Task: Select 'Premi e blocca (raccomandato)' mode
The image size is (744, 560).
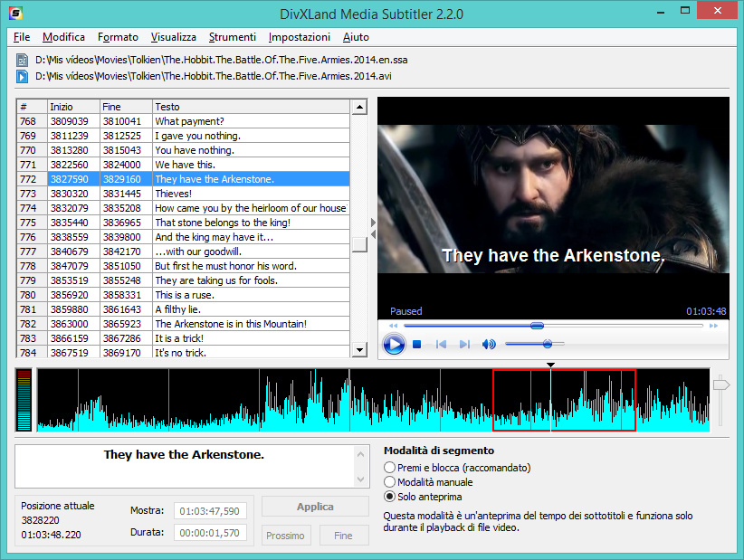Action: point(390,468)
